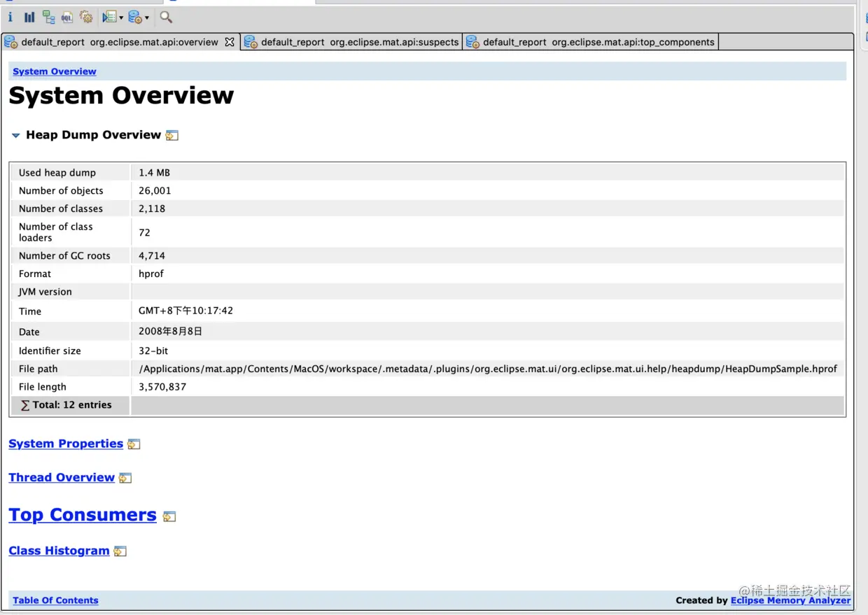Click the Number of GC roots label
The image size is (868, 615).
64,256
